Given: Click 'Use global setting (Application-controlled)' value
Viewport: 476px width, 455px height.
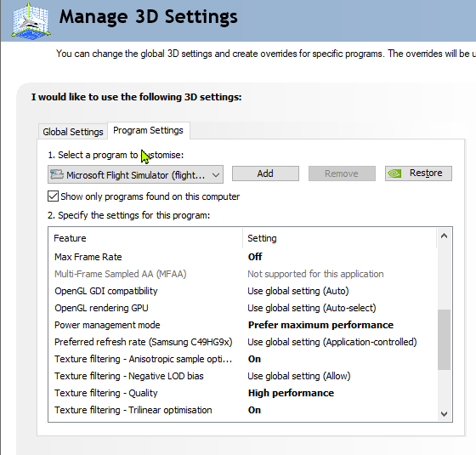Looking at the screenshot, I should coord(332,342).
